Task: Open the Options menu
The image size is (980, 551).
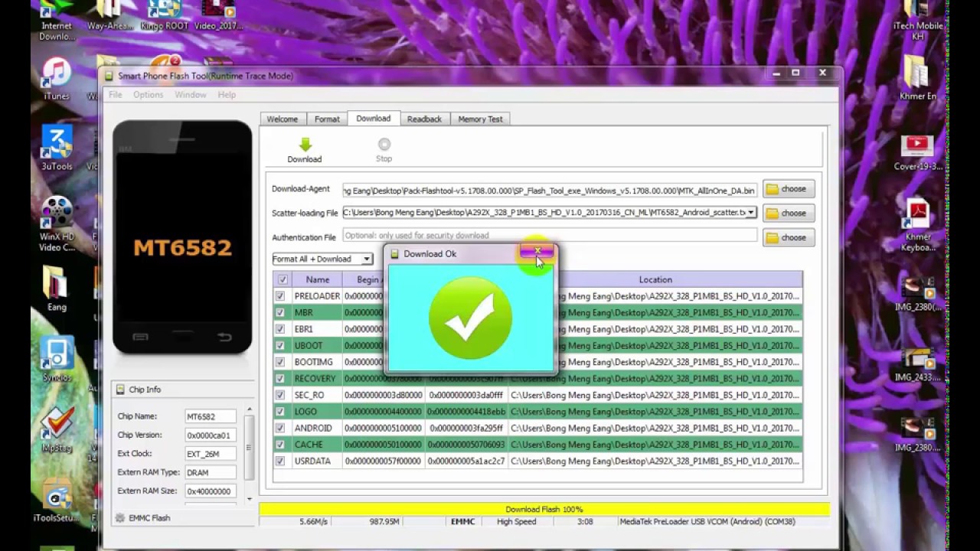Action: click(148, 95)
